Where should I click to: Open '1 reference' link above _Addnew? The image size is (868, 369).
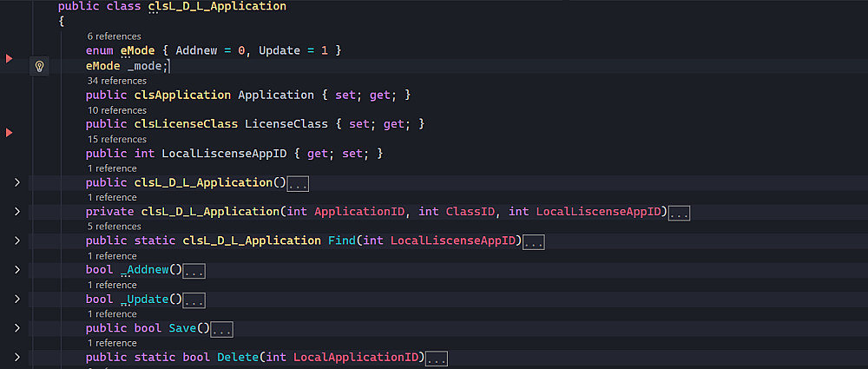[112, 255]
